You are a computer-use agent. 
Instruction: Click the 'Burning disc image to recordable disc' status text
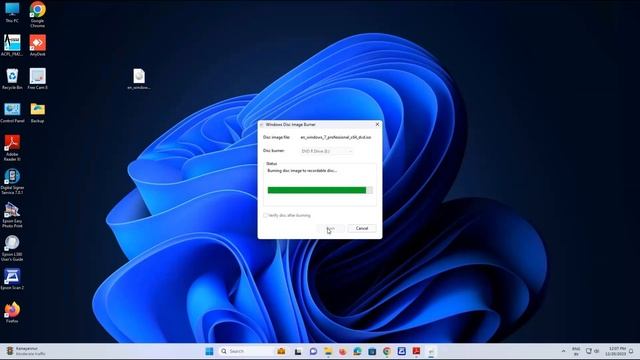point(302,171)
